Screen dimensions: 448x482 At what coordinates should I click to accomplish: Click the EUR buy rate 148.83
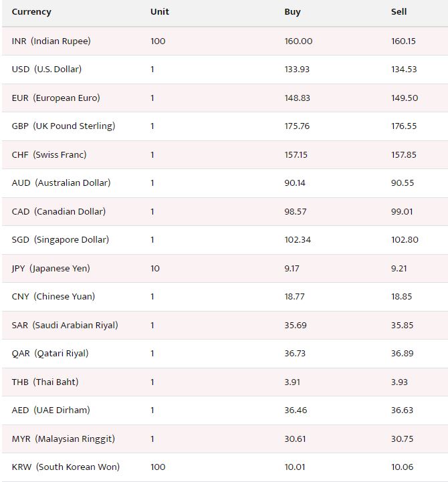297,98
